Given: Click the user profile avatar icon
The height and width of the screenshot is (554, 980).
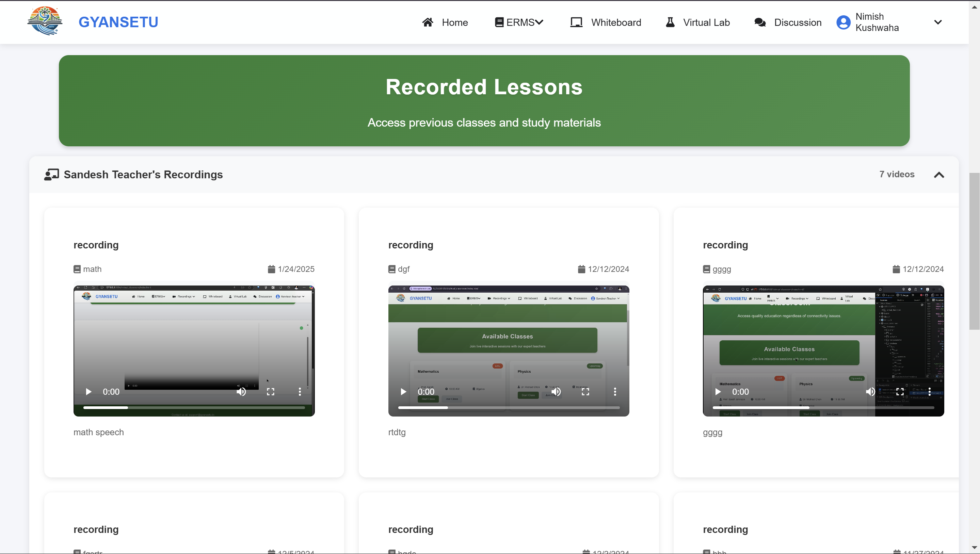Looking at the screenshot, I should tap(843, 22).
